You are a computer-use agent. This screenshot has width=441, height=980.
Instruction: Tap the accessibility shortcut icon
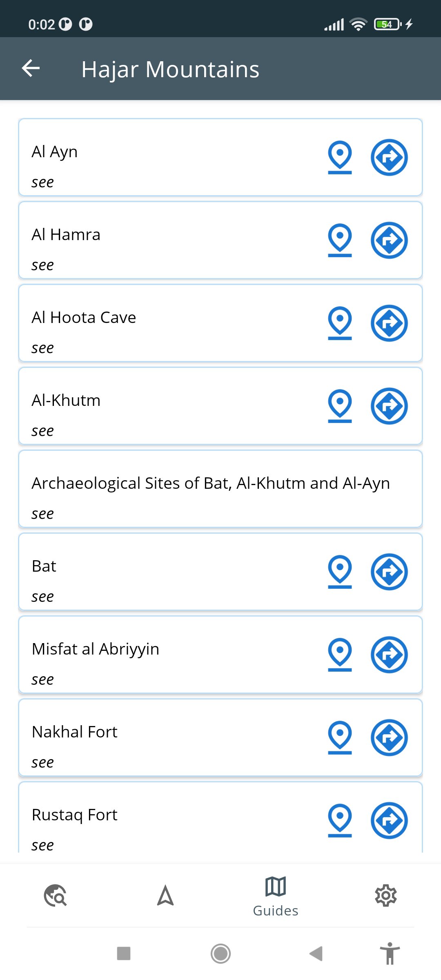coord(390,953)
